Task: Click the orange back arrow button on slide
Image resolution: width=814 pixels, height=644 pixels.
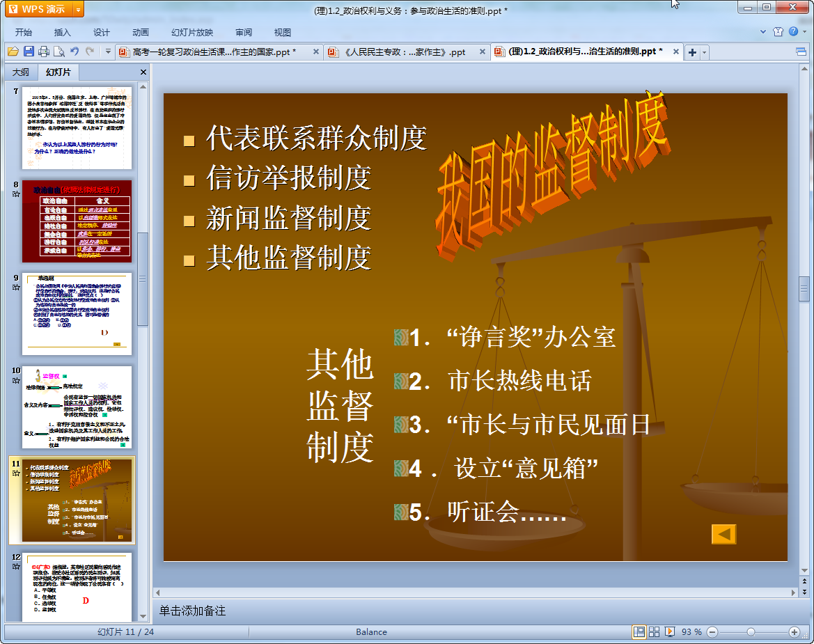Action: point(723,534)
